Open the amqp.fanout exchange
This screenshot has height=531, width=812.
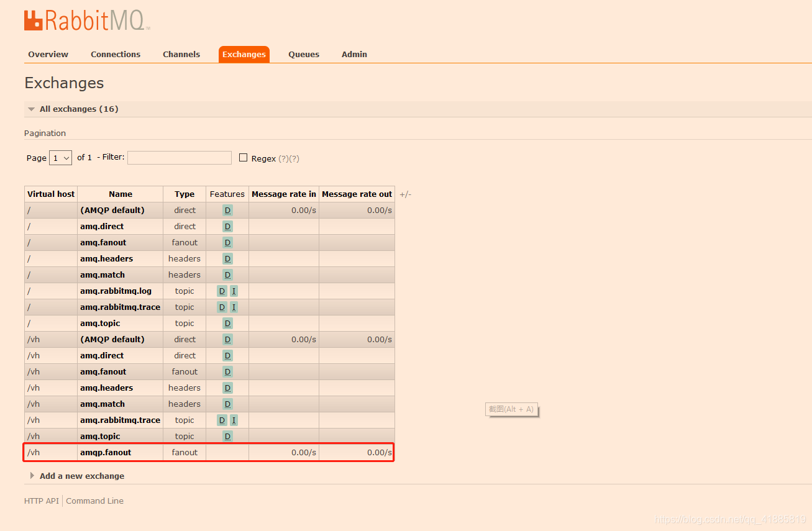[x=106, y=453]
